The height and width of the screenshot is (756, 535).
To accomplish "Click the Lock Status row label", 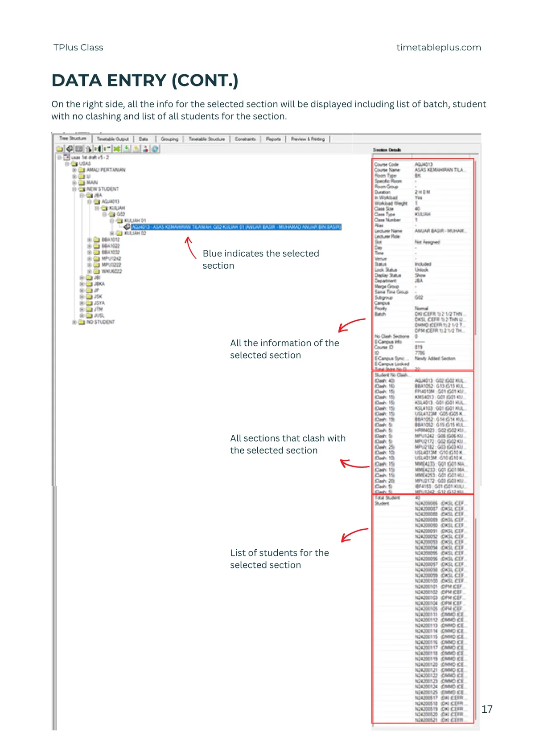I will 386,270.
